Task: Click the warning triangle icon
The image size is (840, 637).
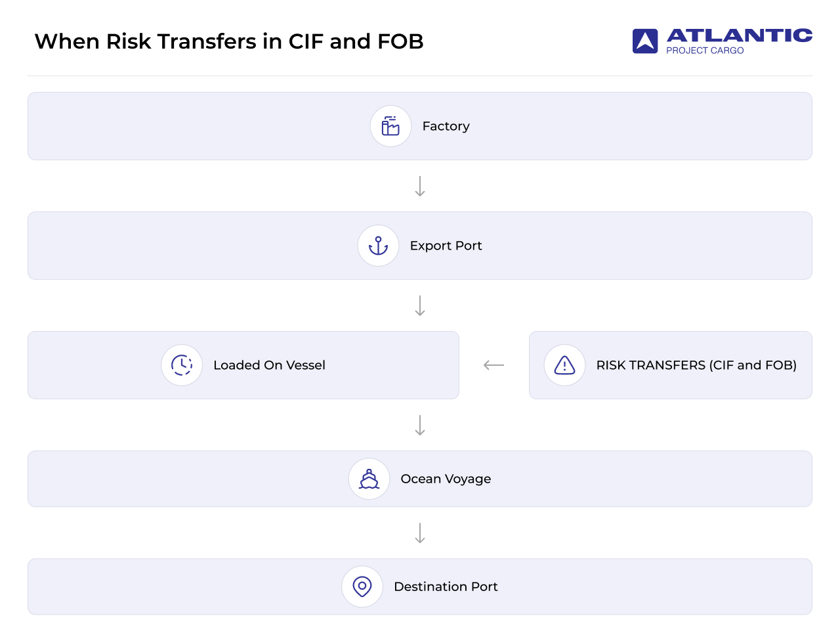Action: (564, 365)
